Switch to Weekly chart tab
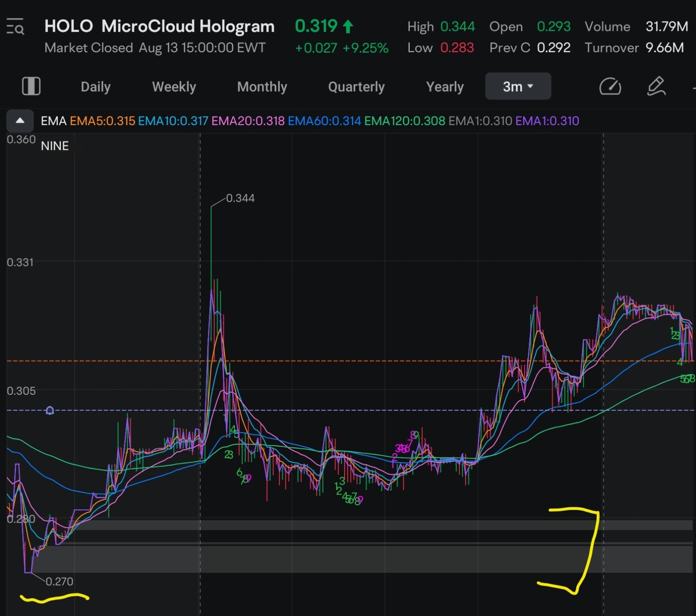This screenshot has width=696, height=616. 174,87
